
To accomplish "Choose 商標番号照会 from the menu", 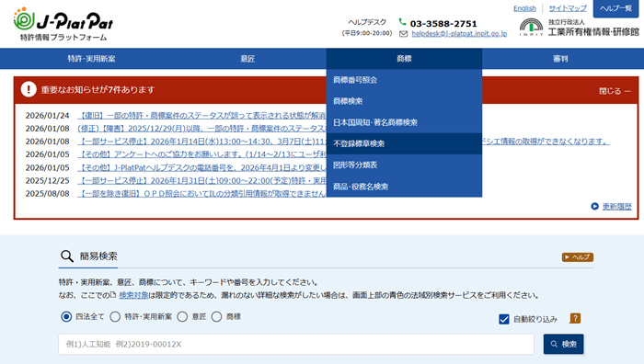I will [x=404, y=80].
